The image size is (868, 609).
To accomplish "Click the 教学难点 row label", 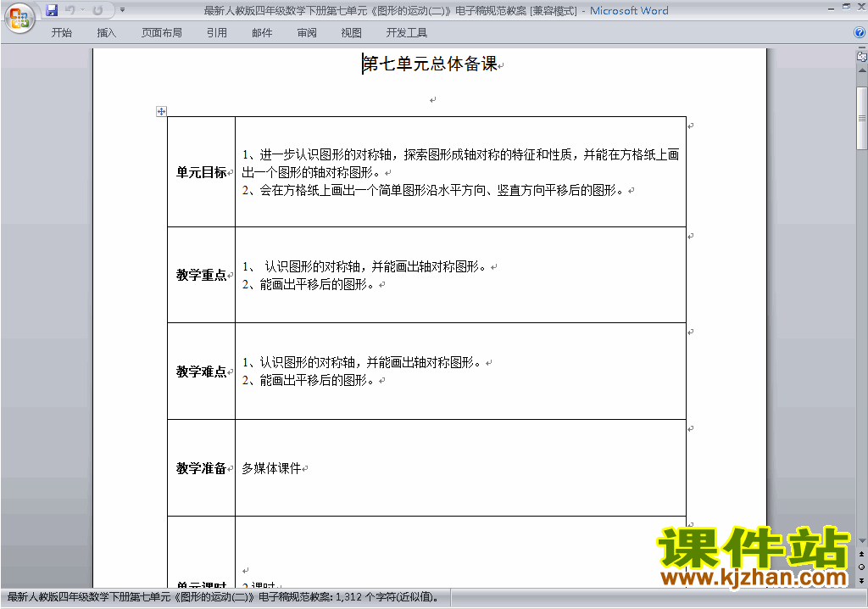I will point(202,372).
